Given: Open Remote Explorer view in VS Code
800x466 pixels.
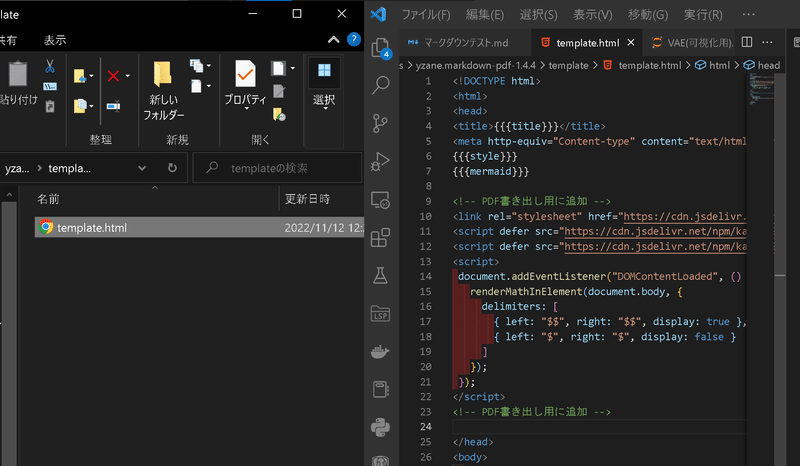Looking at the screenshot, I should (380, 200).
